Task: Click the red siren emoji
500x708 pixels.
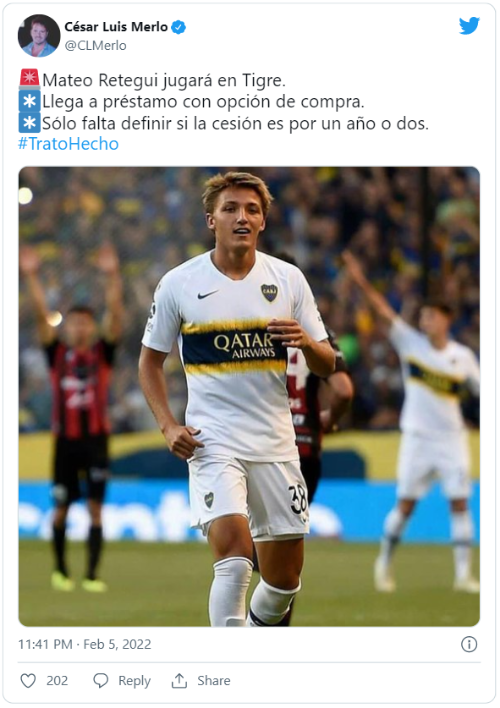Action: (x=29, y=79)
